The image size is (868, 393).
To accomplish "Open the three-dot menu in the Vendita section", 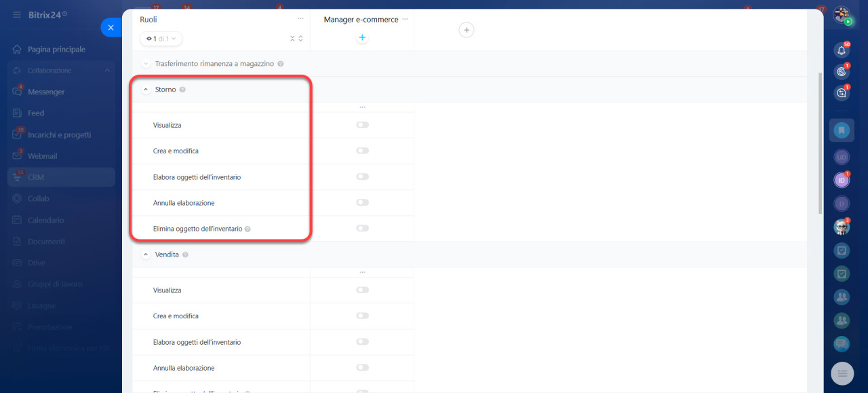I will [362, 272].
